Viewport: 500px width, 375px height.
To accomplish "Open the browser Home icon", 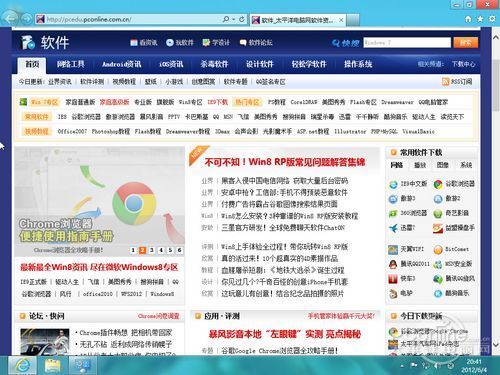I will 468,19.
